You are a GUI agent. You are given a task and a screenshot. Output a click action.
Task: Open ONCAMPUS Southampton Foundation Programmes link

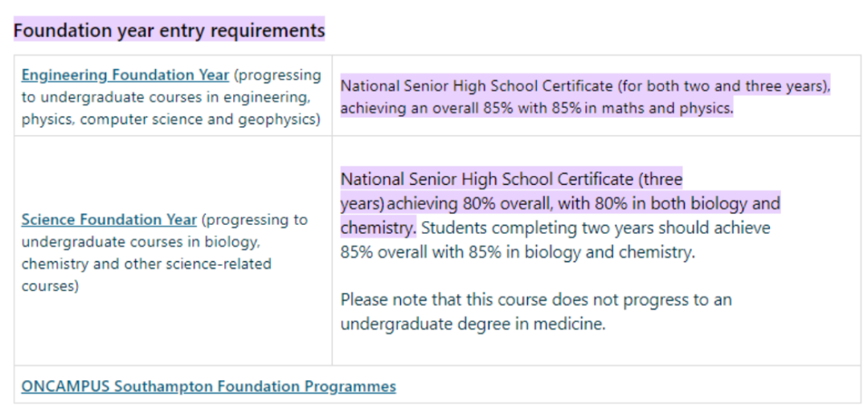(209, 386)
